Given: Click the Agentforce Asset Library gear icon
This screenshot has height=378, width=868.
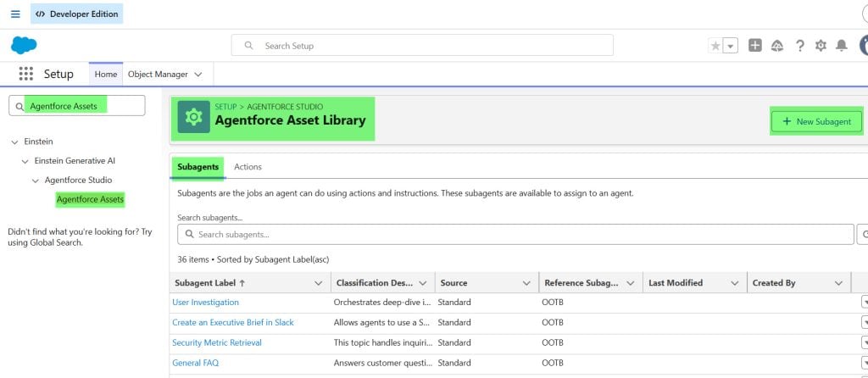Looking at the screenshot, I should pyautogui.click(x=194, y=117).
